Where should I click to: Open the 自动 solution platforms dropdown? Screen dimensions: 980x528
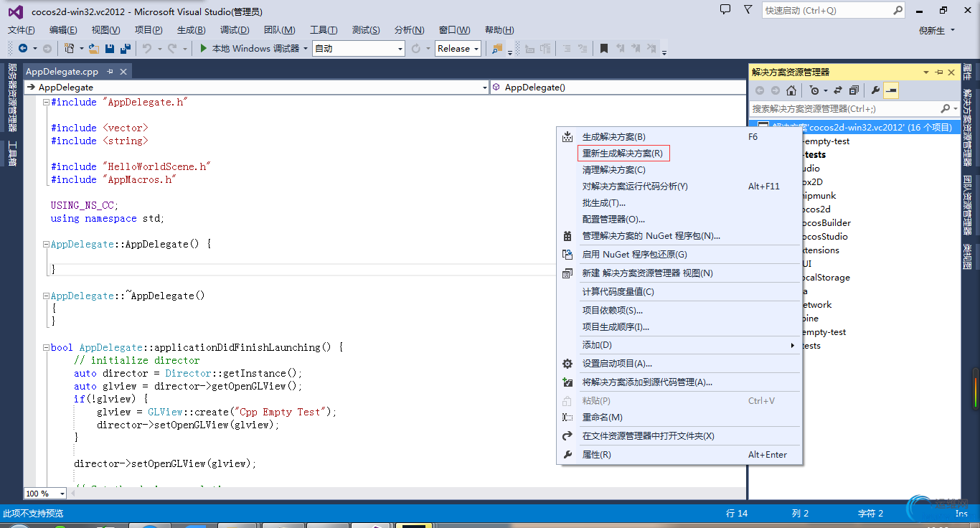point(400,48)
